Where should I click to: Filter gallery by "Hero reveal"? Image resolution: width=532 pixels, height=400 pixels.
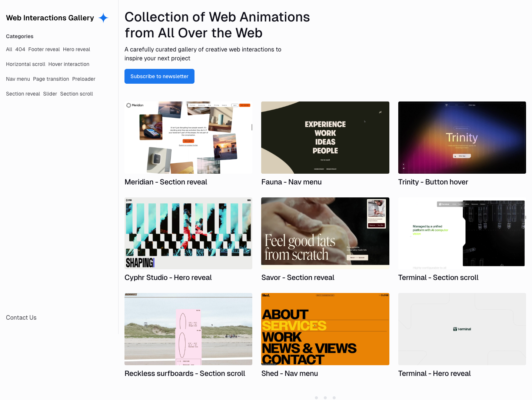coord(76,49)
